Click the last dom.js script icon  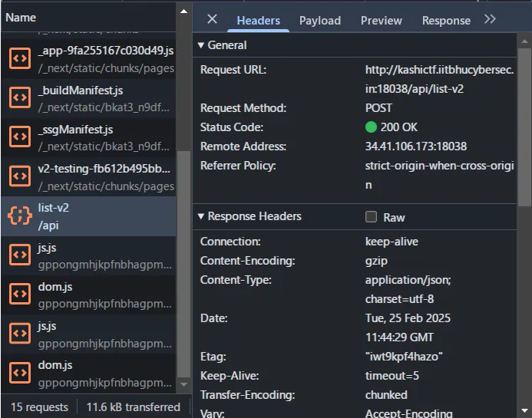point(19,372)
